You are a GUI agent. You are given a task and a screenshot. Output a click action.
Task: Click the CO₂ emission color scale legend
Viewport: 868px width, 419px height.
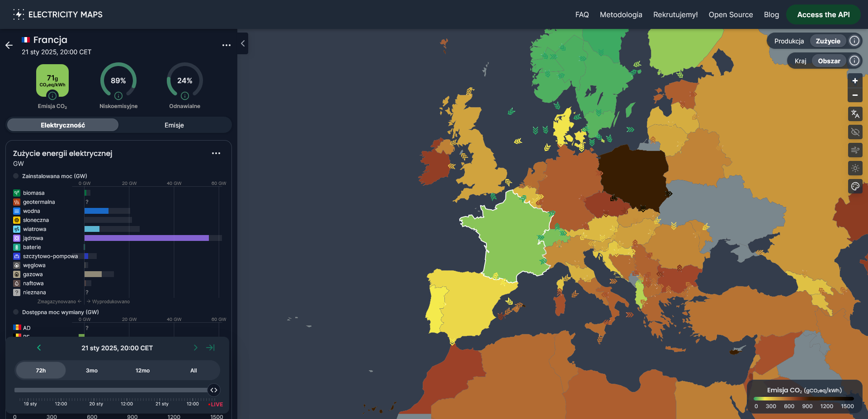pos(804,398)
